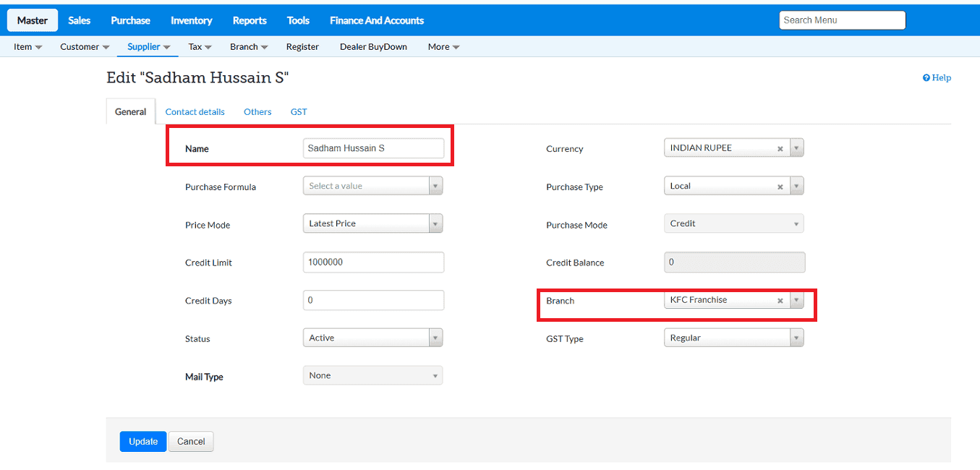Open Finance And Accounts menu
Screen dimensions: 980x470
pos(377,20)
